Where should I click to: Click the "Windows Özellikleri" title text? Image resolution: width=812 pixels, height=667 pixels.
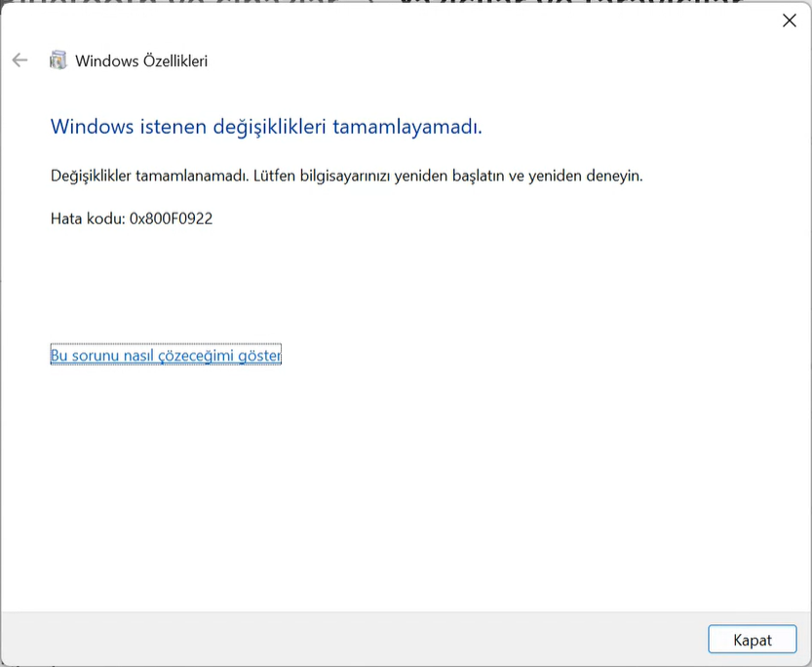pos(141,60)
